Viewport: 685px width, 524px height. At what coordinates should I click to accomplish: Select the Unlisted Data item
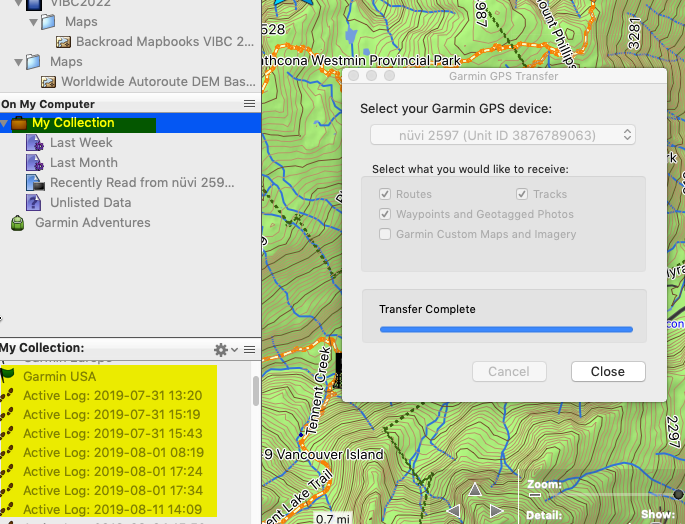(x=91, y=203)
